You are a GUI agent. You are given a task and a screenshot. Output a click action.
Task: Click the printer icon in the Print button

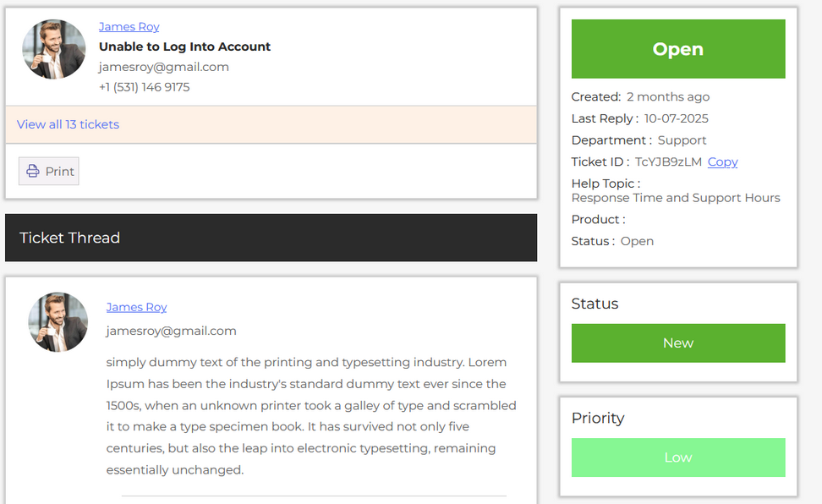(33, 171)
